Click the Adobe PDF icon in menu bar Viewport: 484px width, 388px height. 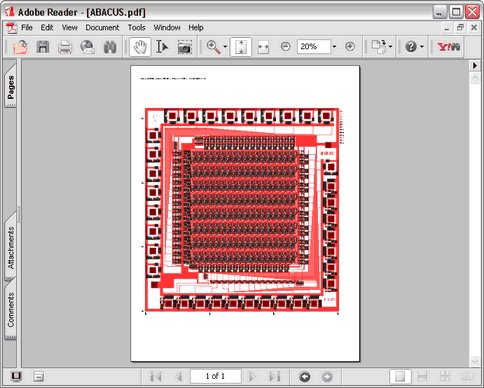(x=12, y=28)
